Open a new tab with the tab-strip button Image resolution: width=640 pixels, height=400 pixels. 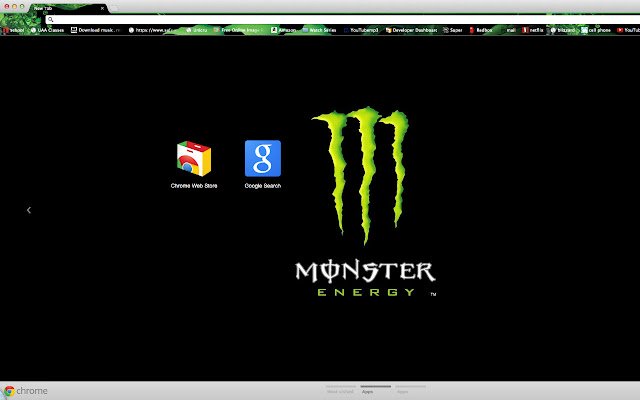115,8
